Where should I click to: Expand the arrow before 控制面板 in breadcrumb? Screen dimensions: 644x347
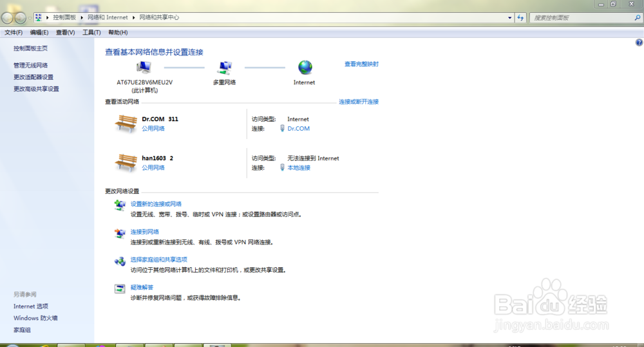tap(47, 17)
